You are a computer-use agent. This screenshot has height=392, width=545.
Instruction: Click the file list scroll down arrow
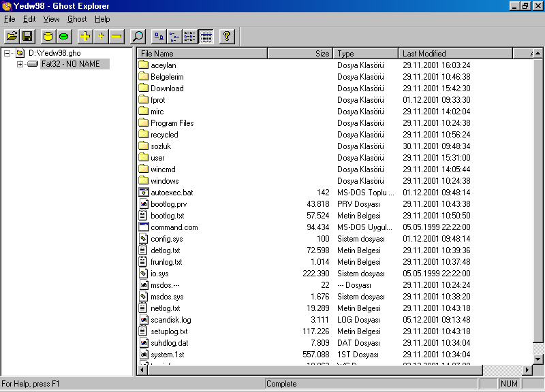538,359
